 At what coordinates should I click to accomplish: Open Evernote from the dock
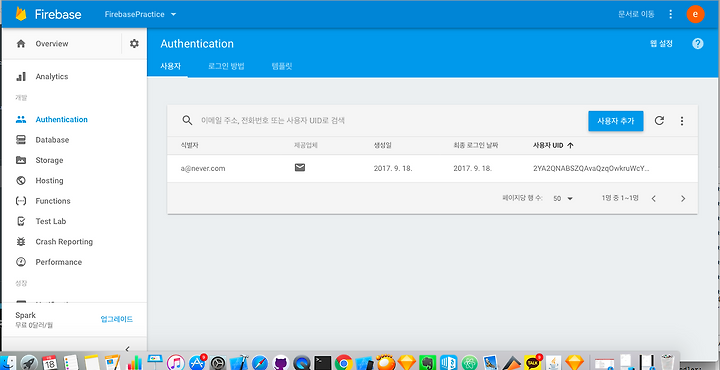(427, 363)
